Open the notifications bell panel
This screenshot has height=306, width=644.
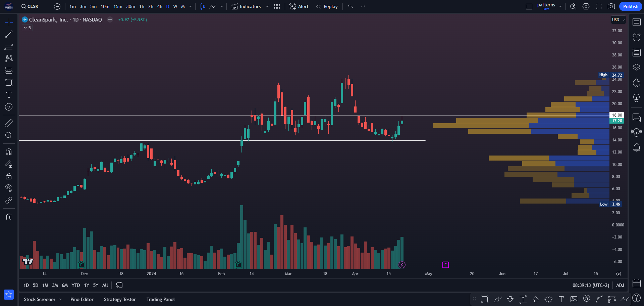click(637, 147)
